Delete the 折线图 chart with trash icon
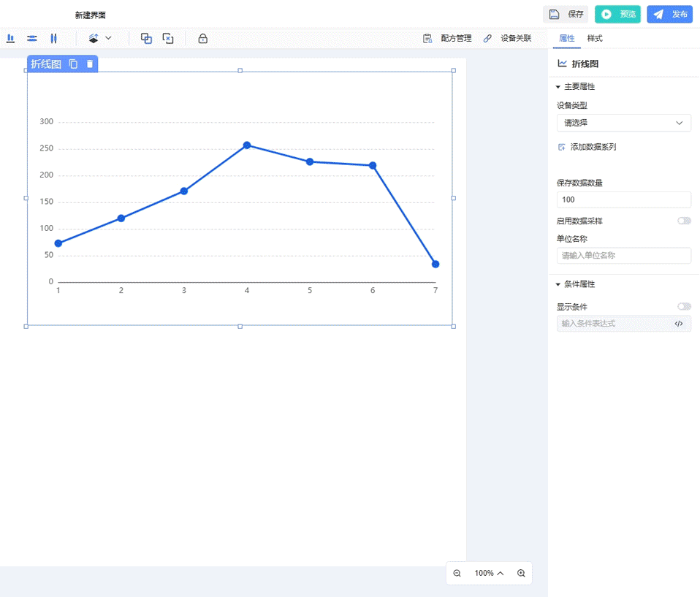The height and width of the screenshot is (597, 700). [90, 64]
